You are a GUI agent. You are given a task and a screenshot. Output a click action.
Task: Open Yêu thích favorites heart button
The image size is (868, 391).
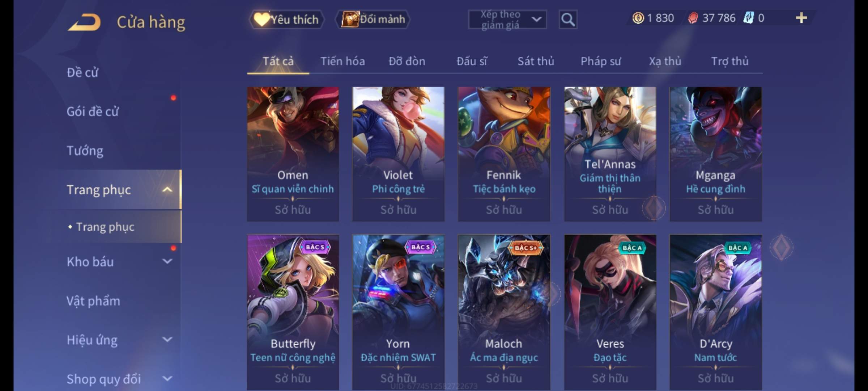tap(287, 19)
